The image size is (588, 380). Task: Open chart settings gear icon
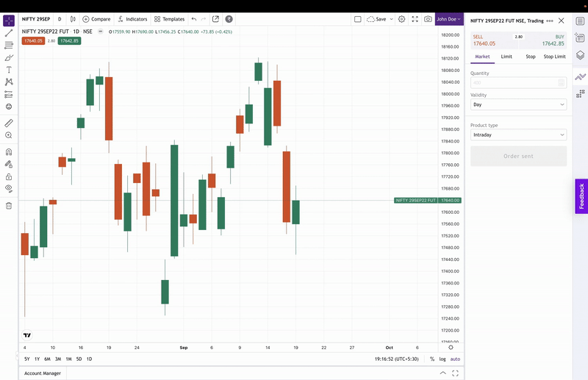pyautogui.click(x=401, y=19)
